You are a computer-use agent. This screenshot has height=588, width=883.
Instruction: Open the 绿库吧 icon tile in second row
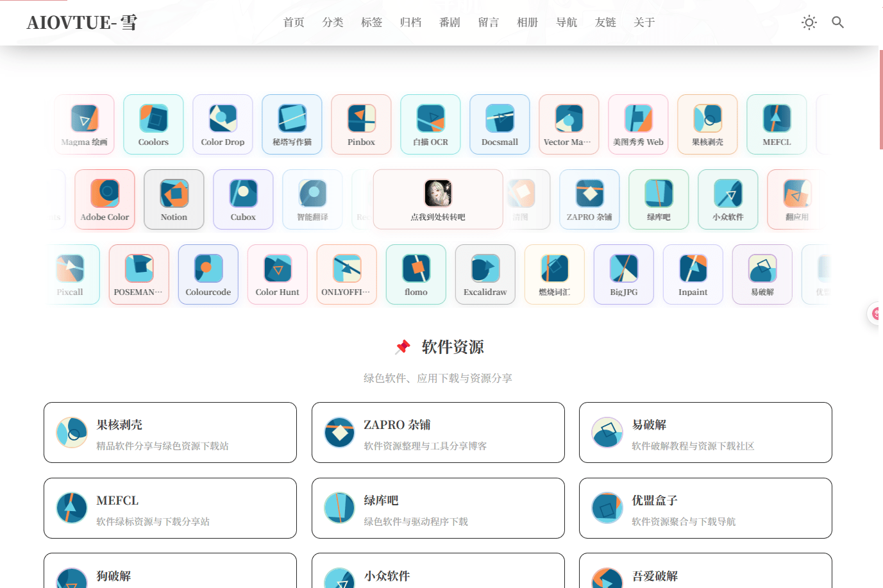click(659, 199)
